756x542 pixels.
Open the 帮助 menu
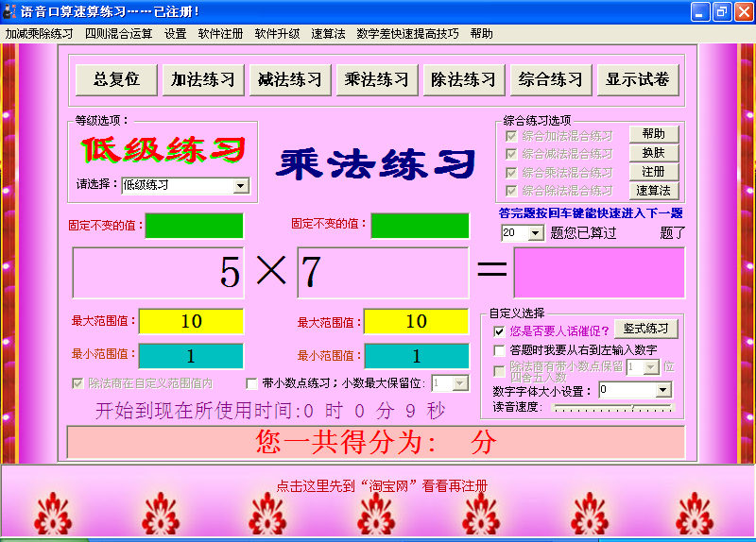[481, 34]
